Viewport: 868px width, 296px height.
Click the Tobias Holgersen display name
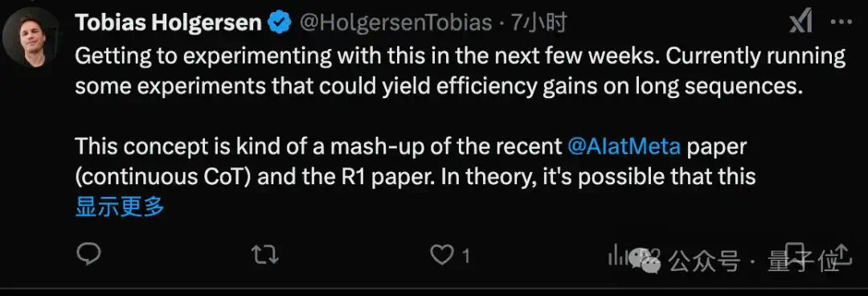[168, 23]
